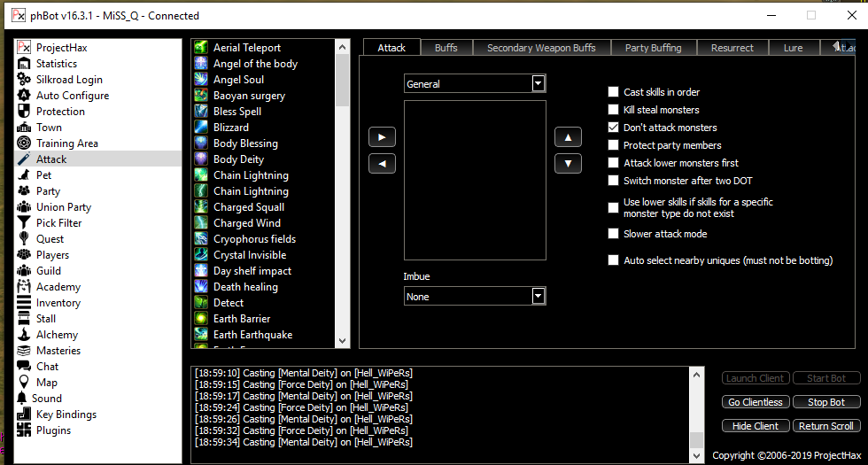The image size is (868, 465).
Task: Uncheck Don't attack monsters
Action: [x=614, y=128]
